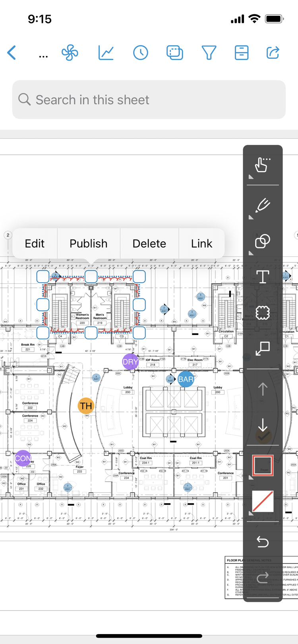The image size is (298, 644).
Task: Choose Publish in the context menu
Action: (x=89, y=244)
